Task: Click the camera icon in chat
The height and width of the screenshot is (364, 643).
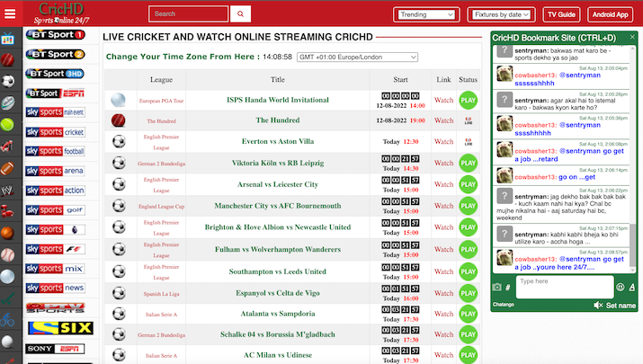Action: [496, 288]
